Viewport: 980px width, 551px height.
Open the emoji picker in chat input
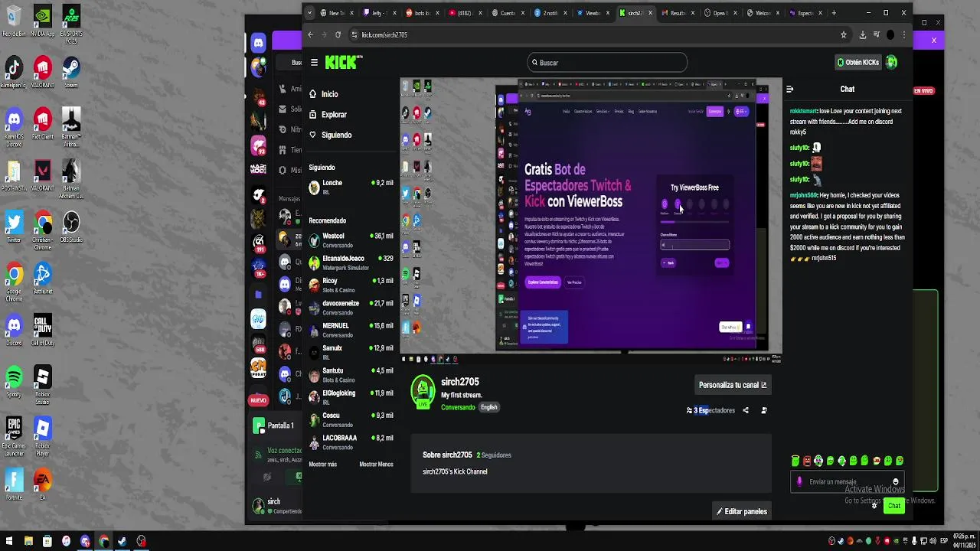(x=895, y=482)
